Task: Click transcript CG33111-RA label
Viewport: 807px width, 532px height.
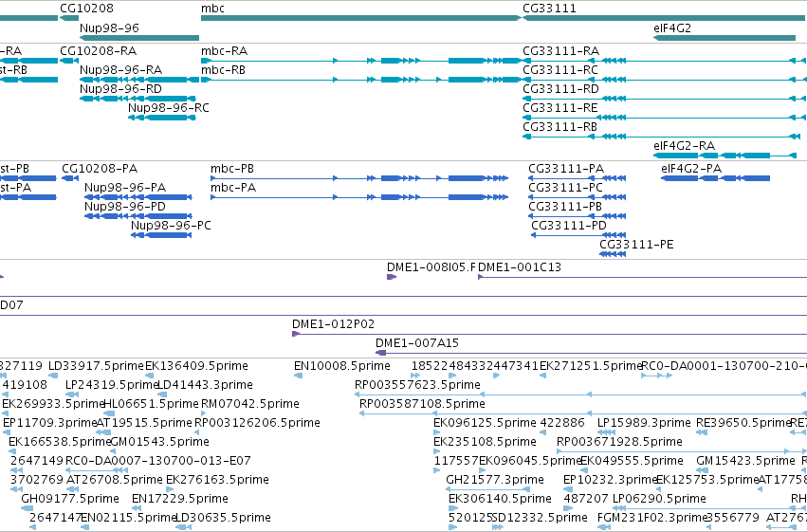Action: (x=561, y=51)
